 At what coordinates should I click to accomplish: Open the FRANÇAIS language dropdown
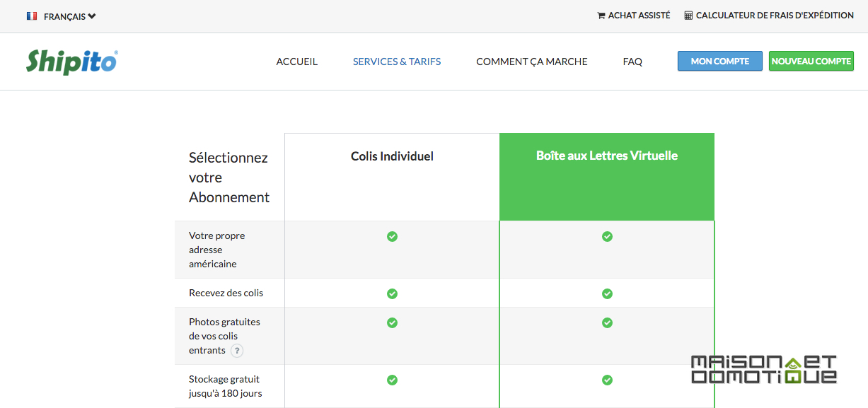69,16
